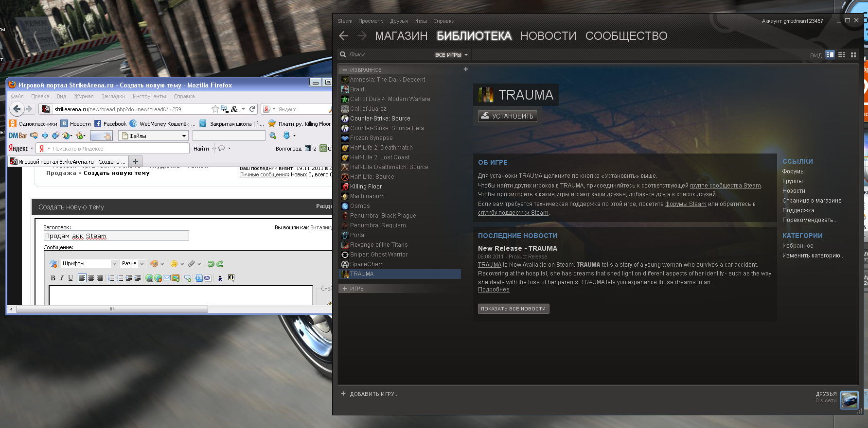
Task: Open the Подробнее news link
Action: [494, 290]
